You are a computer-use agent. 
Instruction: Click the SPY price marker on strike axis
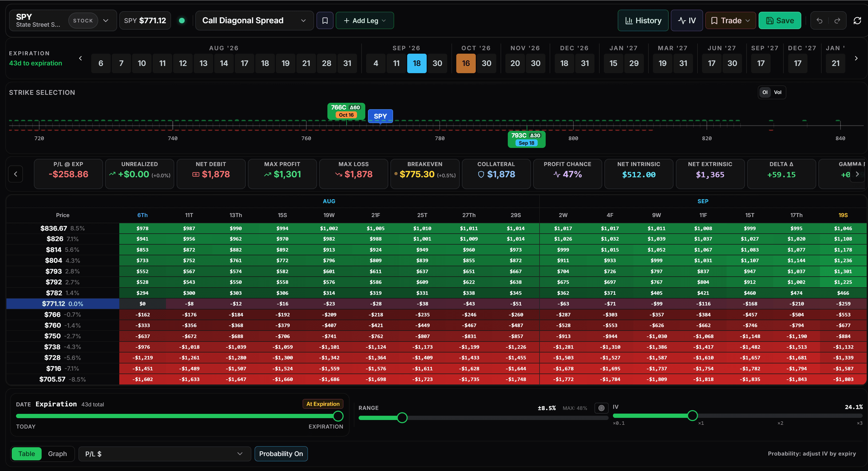pyautogui.click(x=380, y=116)
